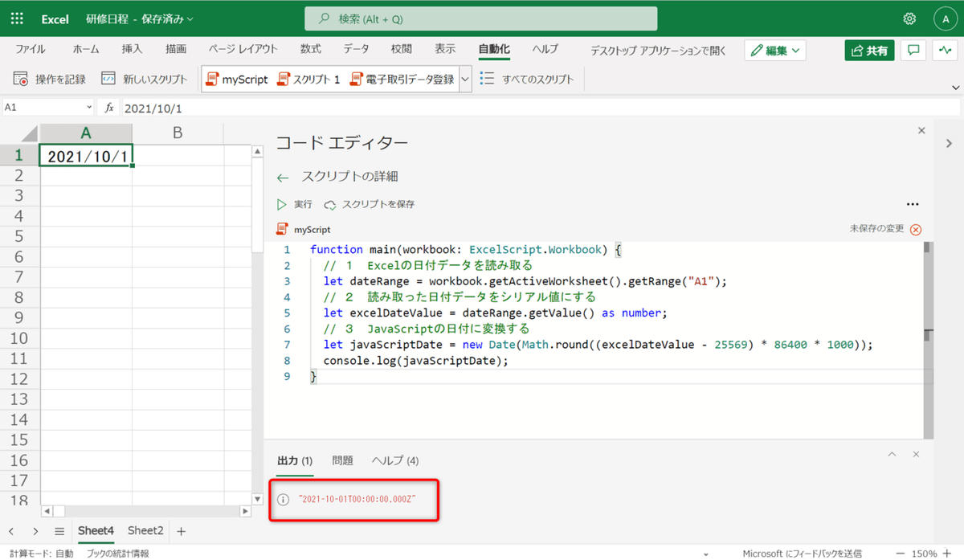Open the all sheets list icon
The width and height of the screenshot is (964, 560).
(59, 531)
